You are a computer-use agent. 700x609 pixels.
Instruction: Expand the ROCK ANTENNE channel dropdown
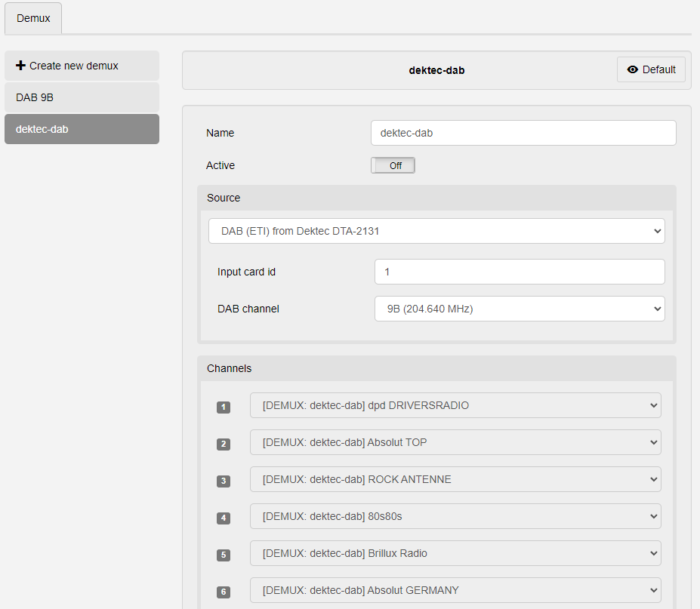[455, 479]
